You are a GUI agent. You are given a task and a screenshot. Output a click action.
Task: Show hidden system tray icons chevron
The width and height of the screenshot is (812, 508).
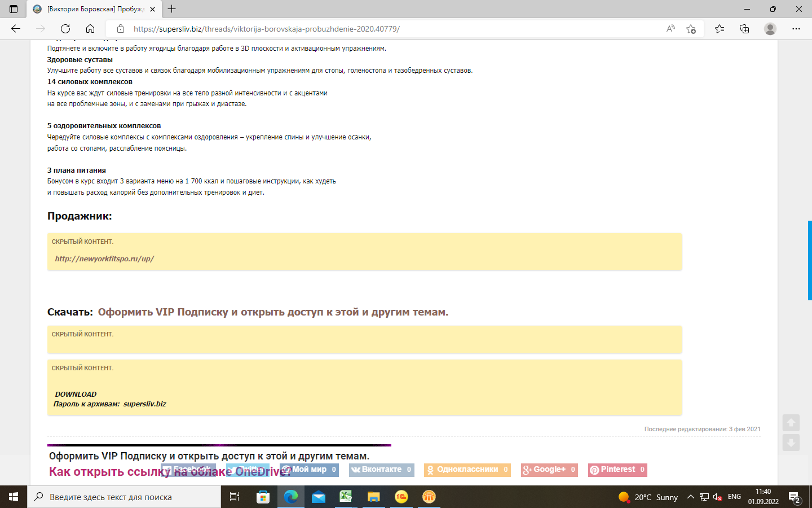point(690,497)
